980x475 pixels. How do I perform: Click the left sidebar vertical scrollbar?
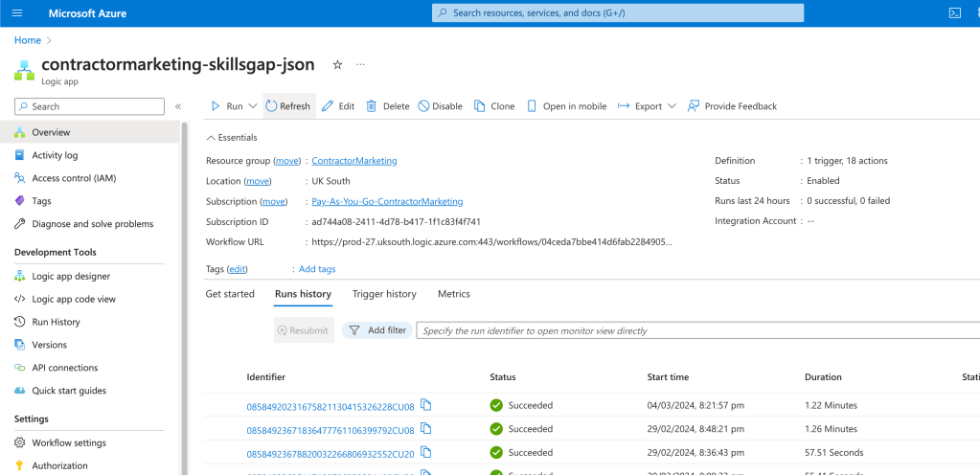(184, 299)
